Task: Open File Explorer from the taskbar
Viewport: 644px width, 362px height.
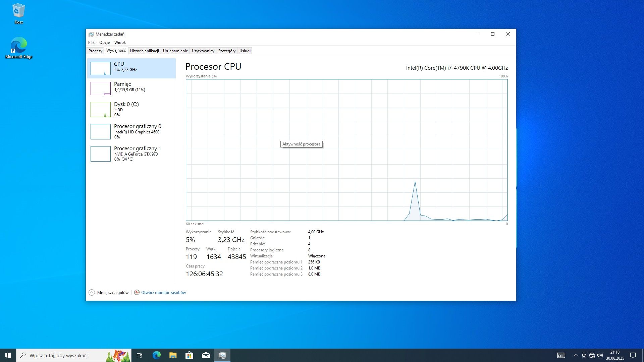Action: point(173,355)
